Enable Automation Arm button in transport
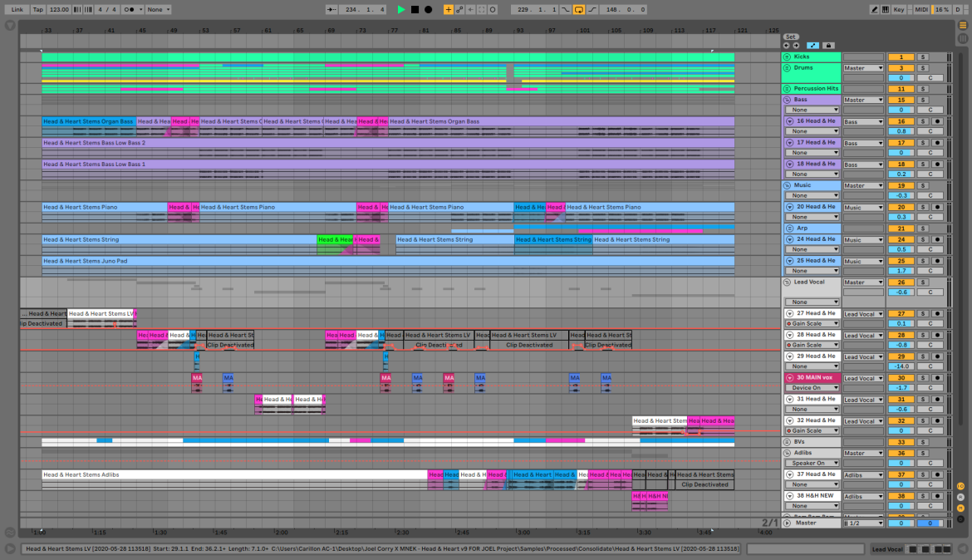Image resolution: width=972 pixels, height=560 pixels. click(x=459, y=9)
